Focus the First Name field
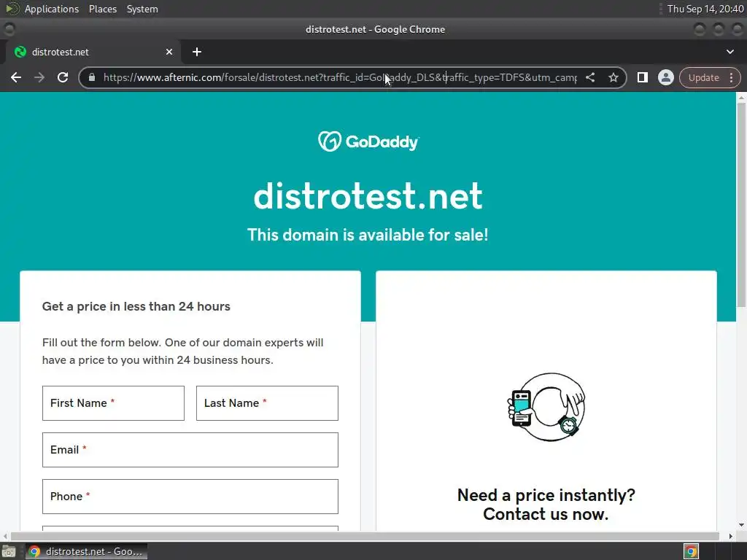747x560 pixels. 113,403
